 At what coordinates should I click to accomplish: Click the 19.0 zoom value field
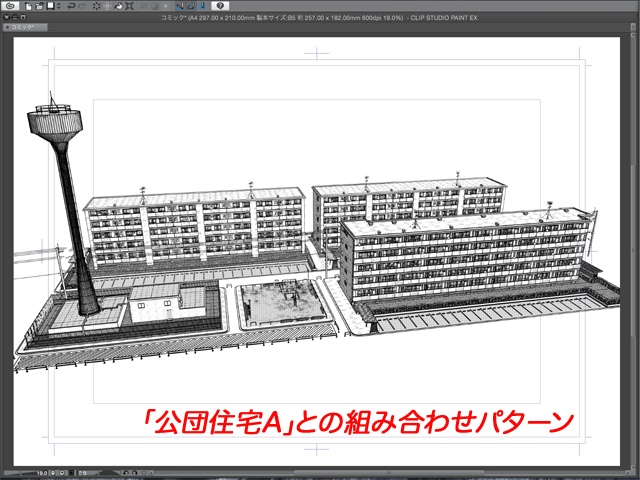point(41,473)
